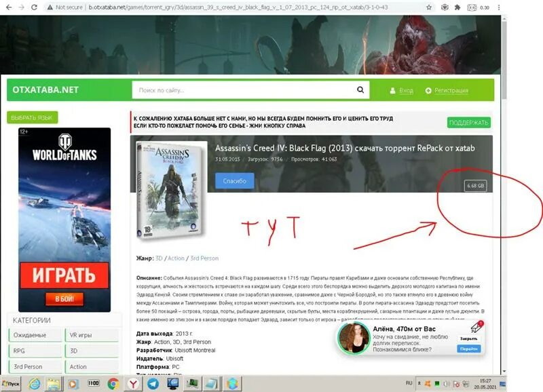Reload the page with the refresh icon
Viewport: 543px width, 392px height.
click(34, 7)
